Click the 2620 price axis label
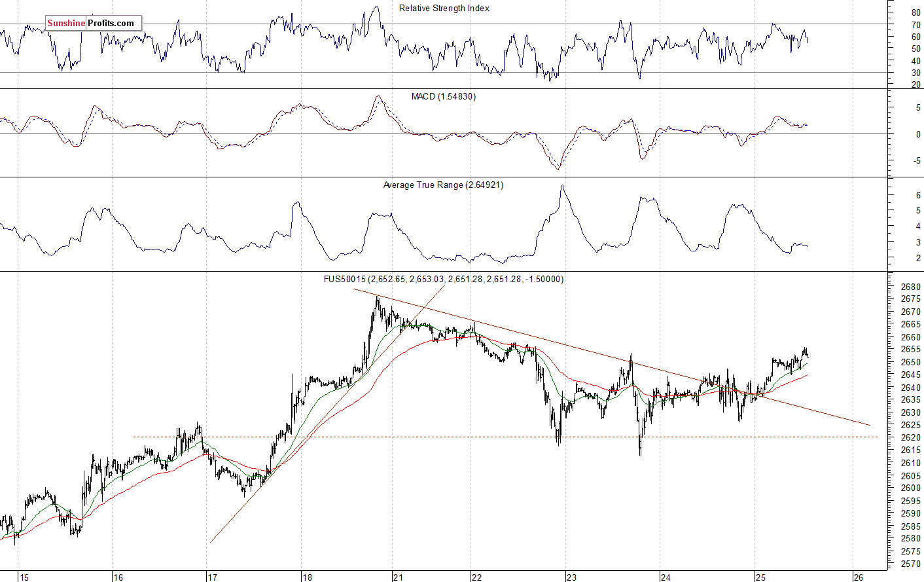 [x=911, y=437]
